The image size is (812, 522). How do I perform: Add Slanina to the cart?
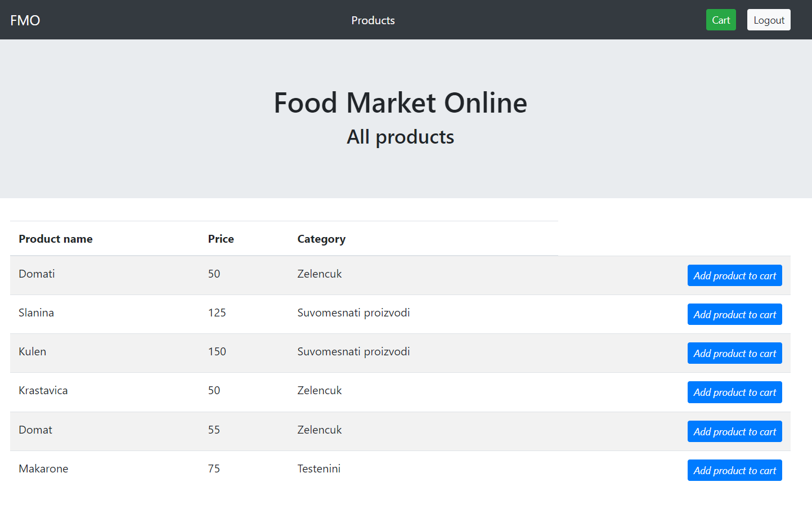point(734,314)
